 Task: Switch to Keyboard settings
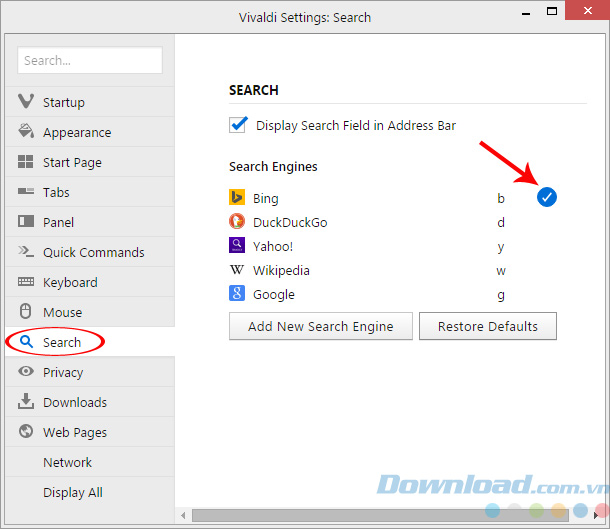pyautogui.click(x=70, y=282)
